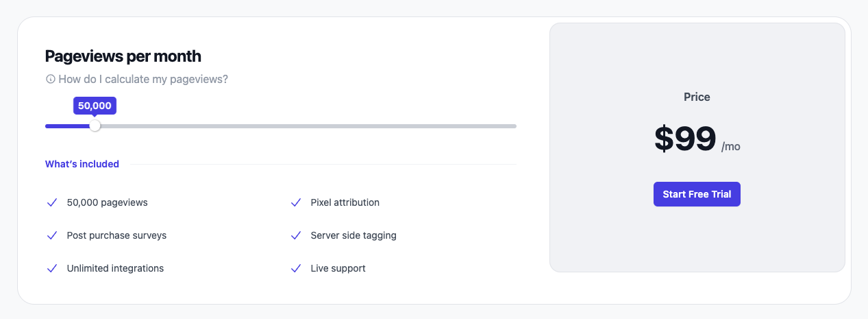Click checkmark icon beside Server side tagging
The height and width of the screenshot is (319, 868).
296,235
